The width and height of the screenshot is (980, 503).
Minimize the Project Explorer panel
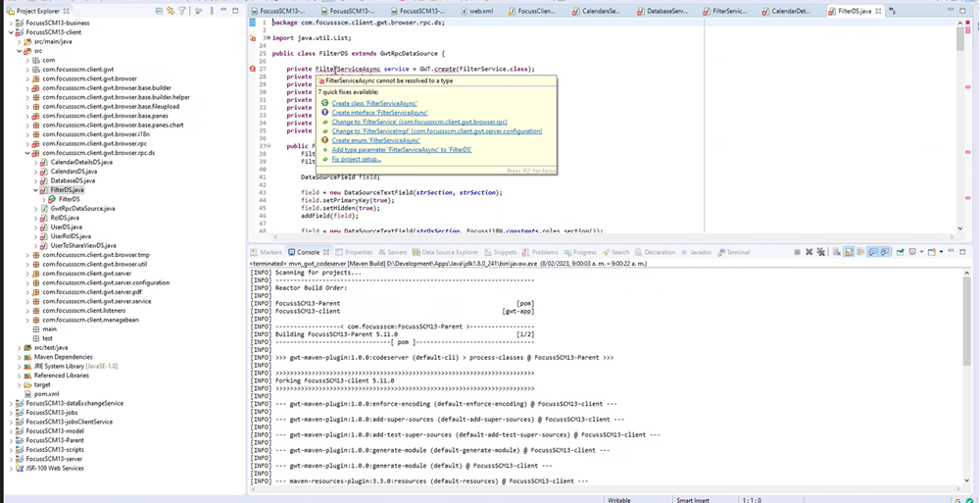tap(223, 10)
